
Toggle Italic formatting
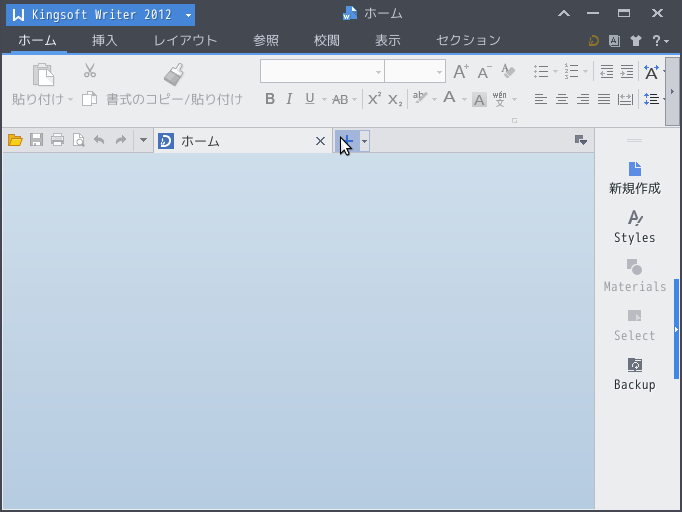click(289, 99)
